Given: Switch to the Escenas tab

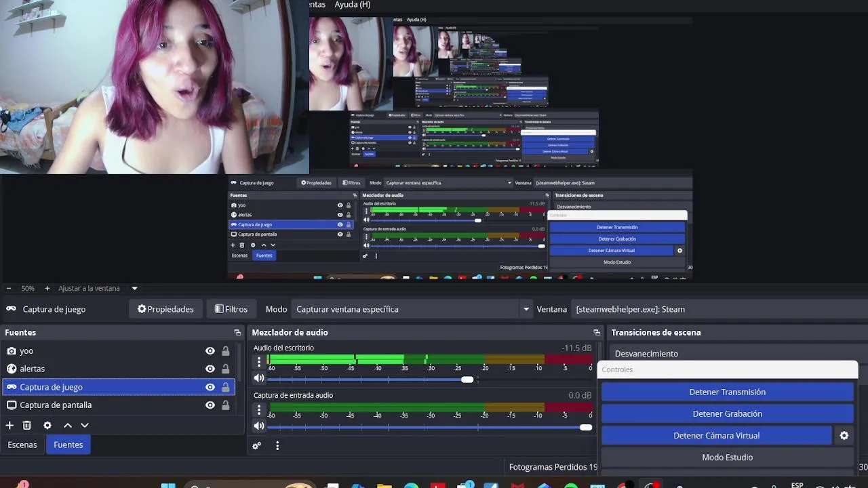Looking at the screenshot, I should coord(22,445).
